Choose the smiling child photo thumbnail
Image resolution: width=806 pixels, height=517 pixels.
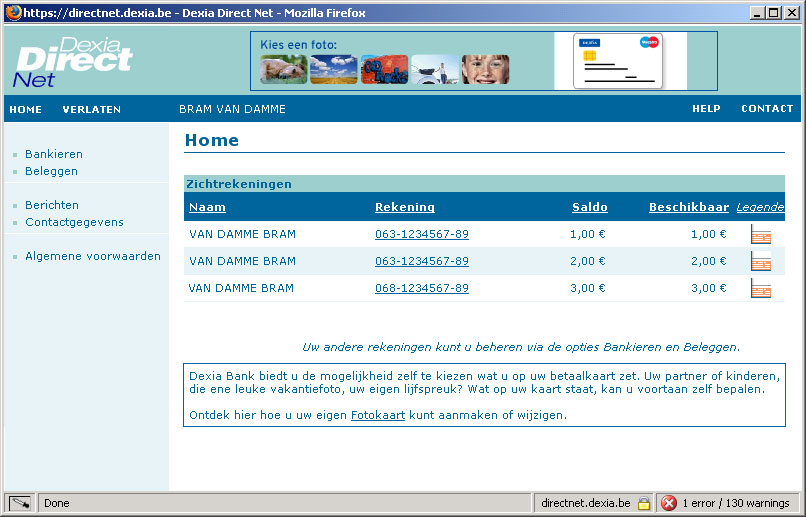(485, 69)
